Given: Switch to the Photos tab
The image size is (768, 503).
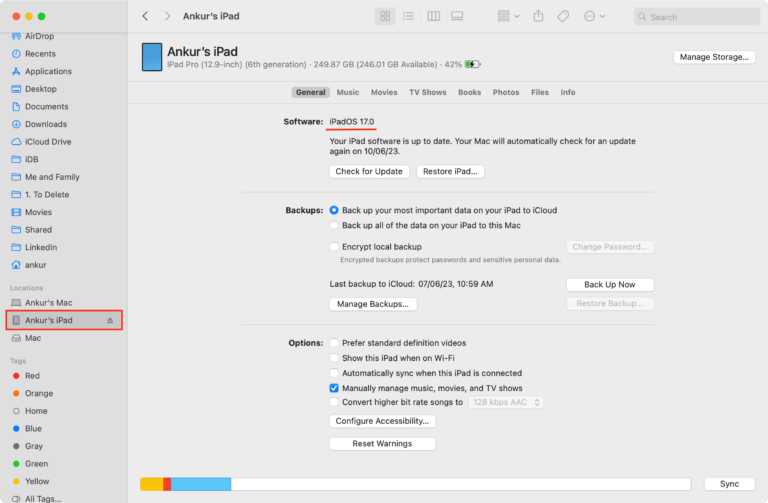Looking at the screenshot, I should [506, 93].
